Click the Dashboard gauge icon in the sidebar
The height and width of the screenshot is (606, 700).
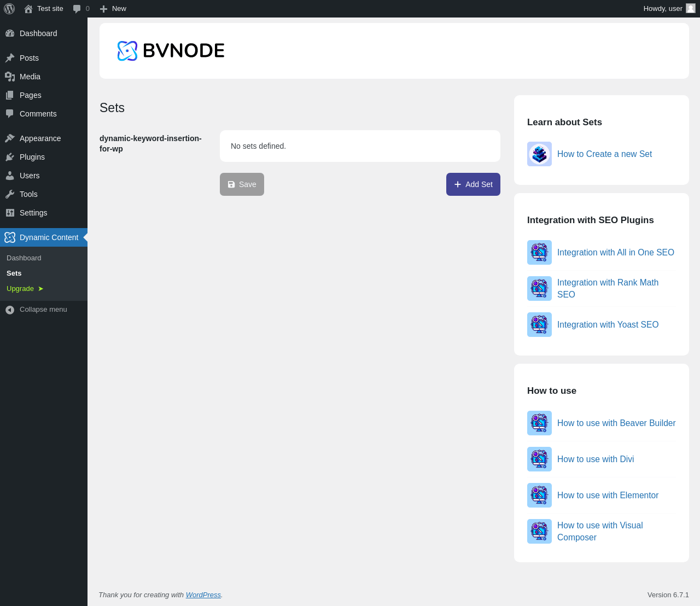pos(10,33)
